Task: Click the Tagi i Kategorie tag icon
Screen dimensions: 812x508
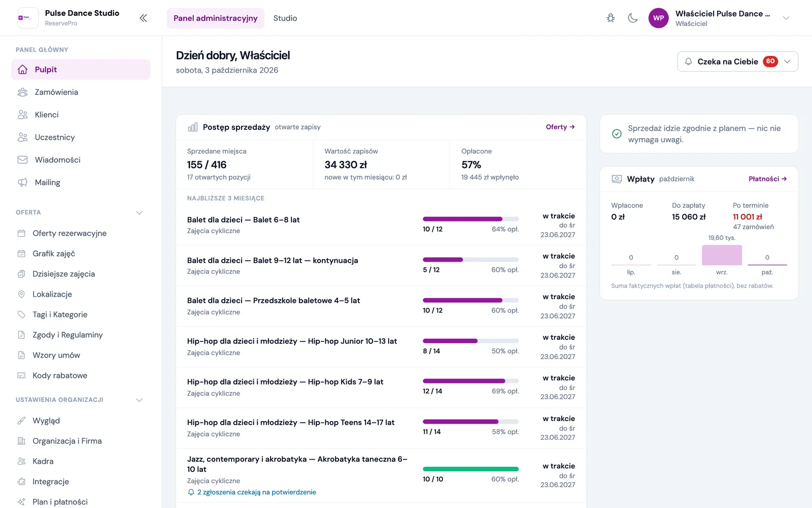Action: [x=21, y=314]
